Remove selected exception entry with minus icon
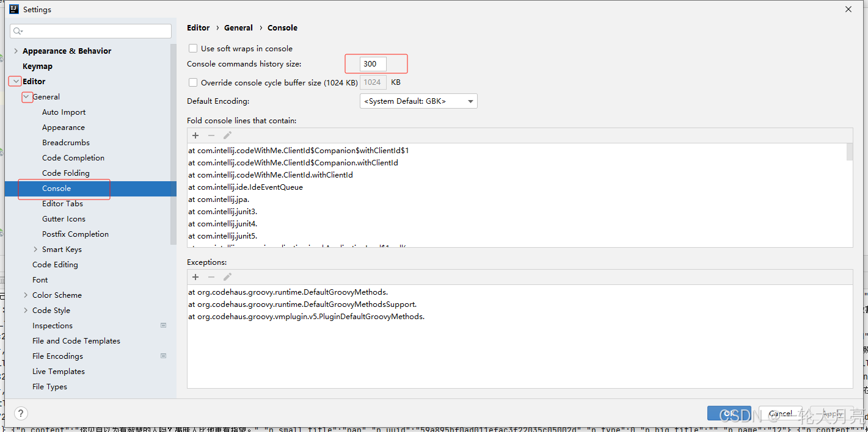868x432 pixels. [211, 276]
